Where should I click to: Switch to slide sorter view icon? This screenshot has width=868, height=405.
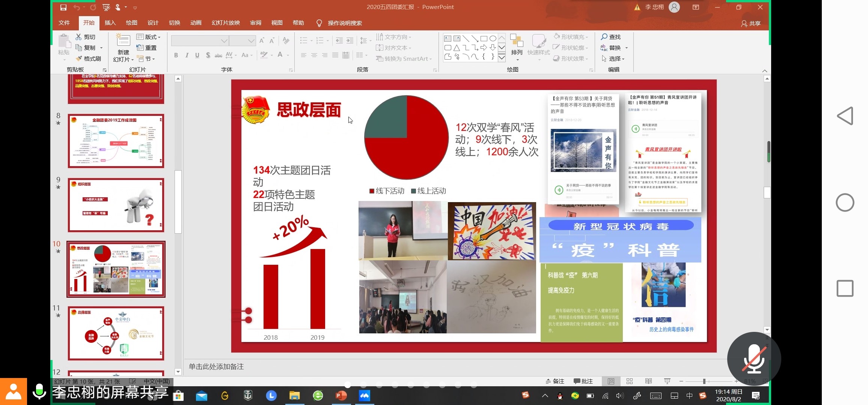(x=630, y=381)
